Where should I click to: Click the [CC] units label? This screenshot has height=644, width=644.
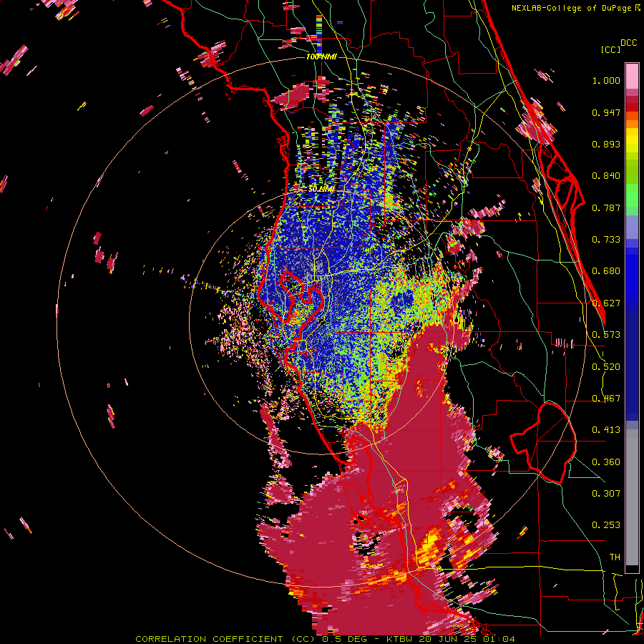[x=610, y=49]
